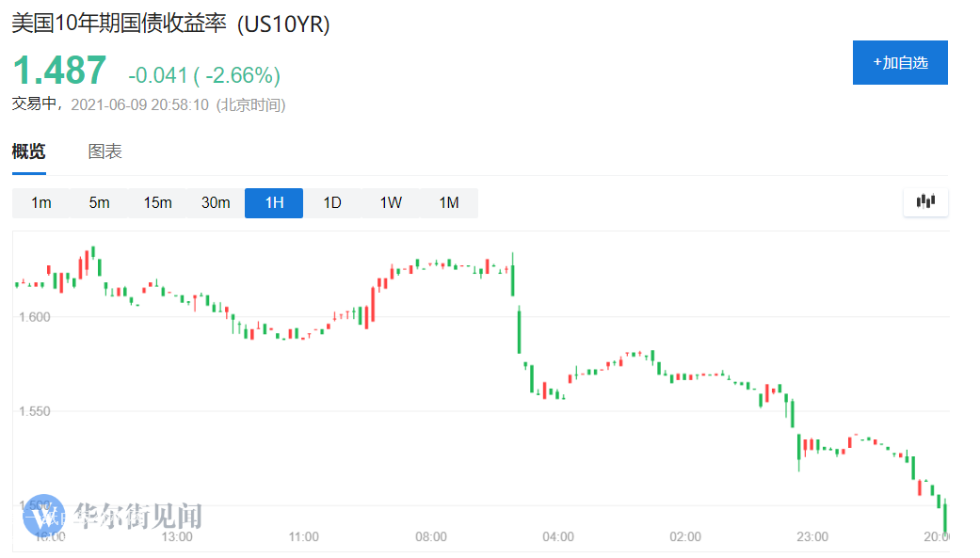Screen dimensions: 980x558
Task: Switch to the 1D daily view
Action: [332, 203]
